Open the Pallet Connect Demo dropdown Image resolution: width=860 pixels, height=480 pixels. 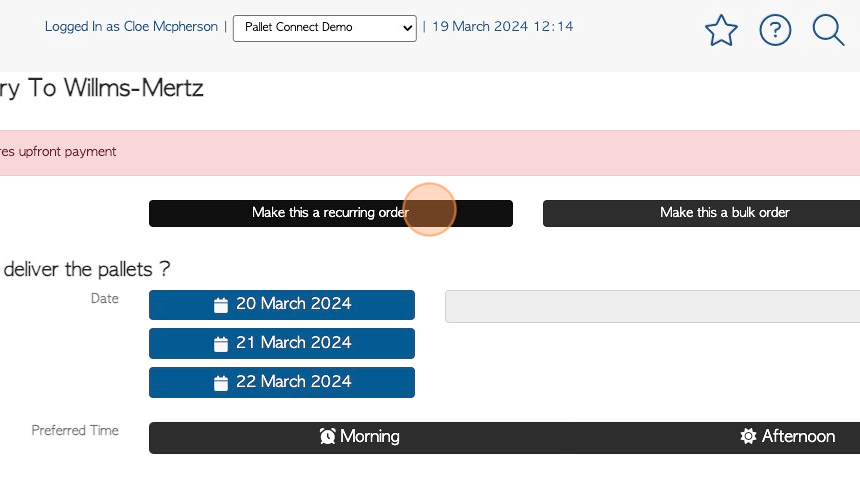[325, 28]
